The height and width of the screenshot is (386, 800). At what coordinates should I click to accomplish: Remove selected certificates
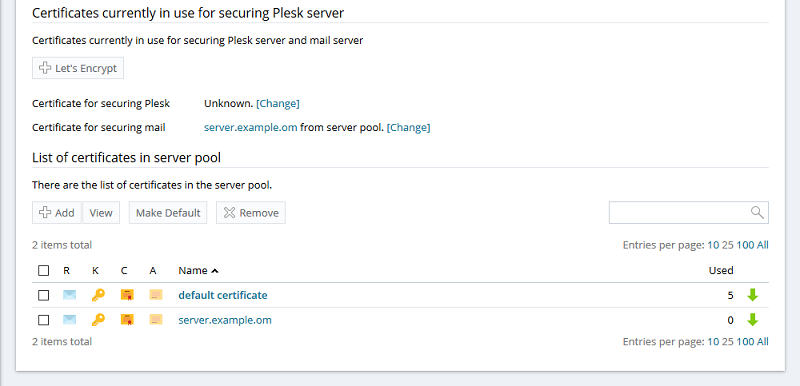click(251, 213)
